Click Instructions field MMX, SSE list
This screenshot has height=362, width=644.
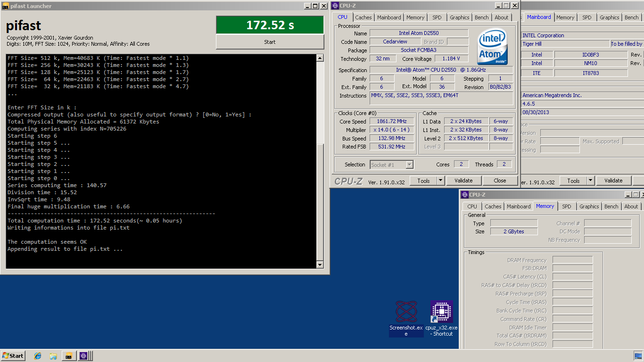tap(441, 98)
